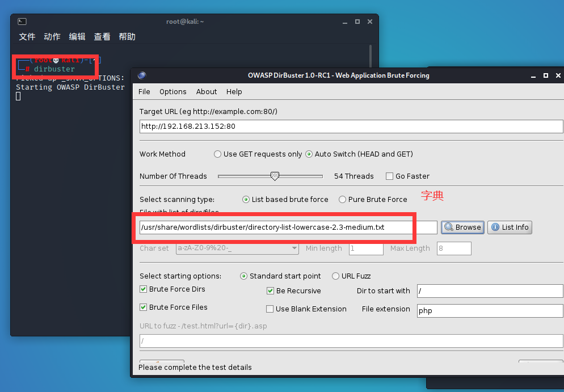Click the terminal window scrollbar
This screenshot has width=564, height=392.
coord(371,57)
